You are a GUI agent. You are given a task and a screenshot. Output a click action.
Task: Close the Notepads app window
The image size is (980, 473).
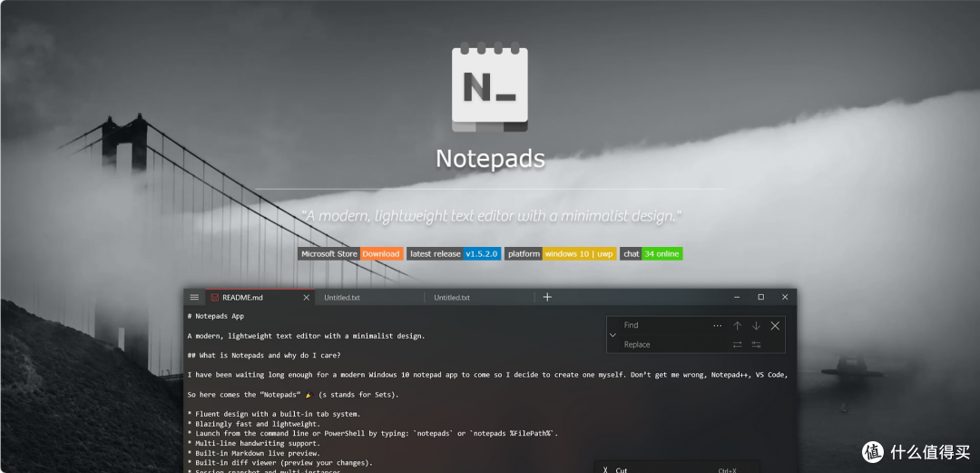pos(785,297)
